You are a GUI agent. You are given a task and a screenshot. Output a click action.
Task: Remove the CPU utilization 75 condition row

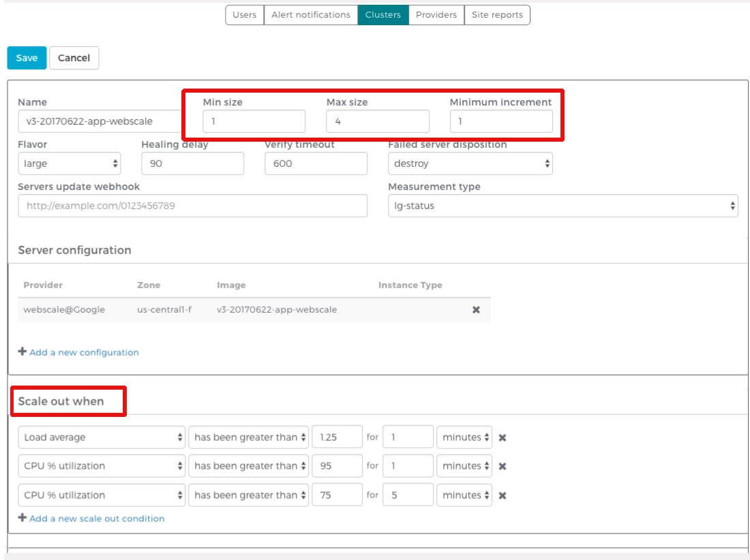click(502, 495)
